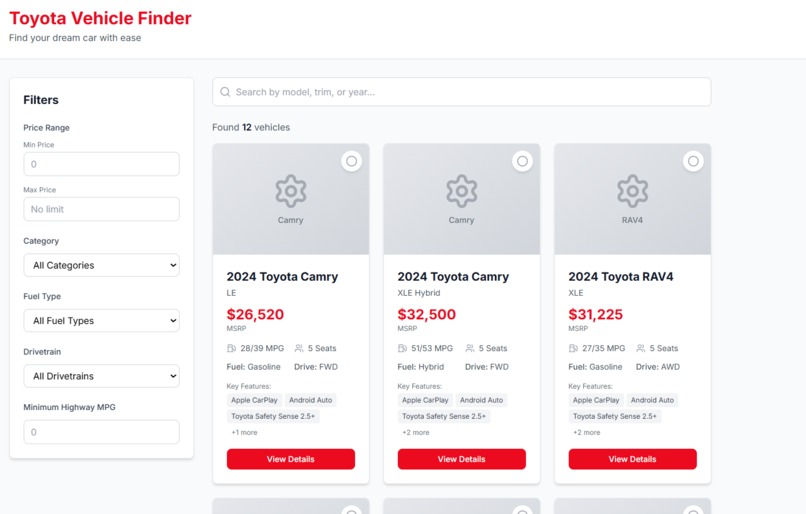Click the gear image icon on Camry XLE Hybrid card
The height and width of the screenshot is (514, 806).
(x=462, y=191)
